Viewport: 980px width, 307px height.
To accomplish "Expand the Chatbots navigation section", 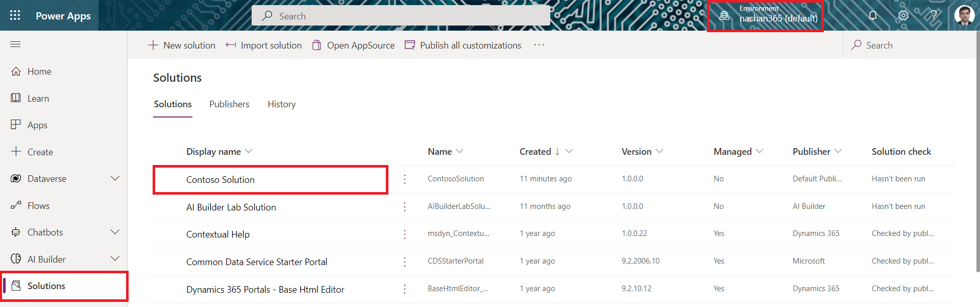I will click(115, 232).
